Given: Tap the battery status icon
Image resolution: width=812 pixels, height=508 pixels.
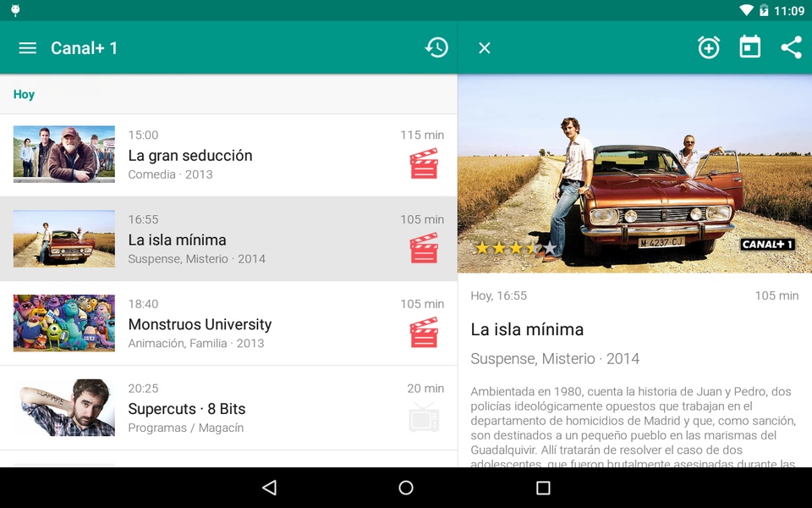Looking at the screenshot, I should click(x=764, y=10).
